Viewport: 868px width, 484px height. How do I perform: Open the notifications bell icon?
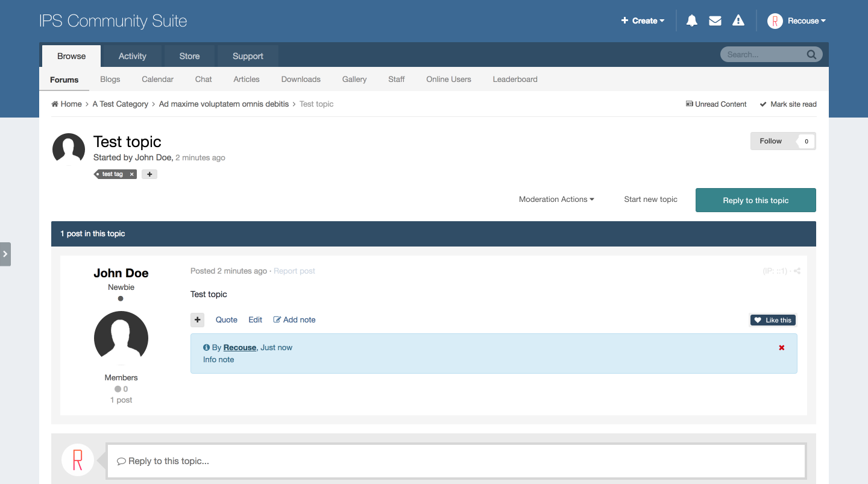point(692,21)
